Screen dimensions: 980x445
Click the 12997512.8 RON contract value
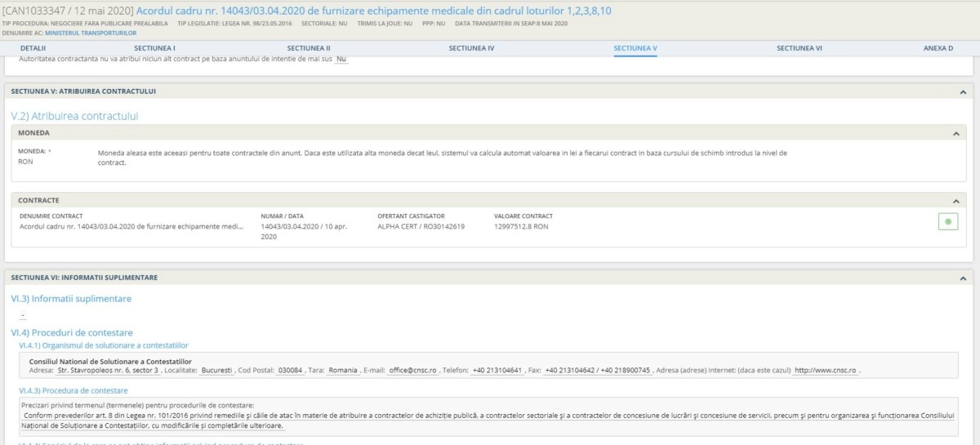521,226
